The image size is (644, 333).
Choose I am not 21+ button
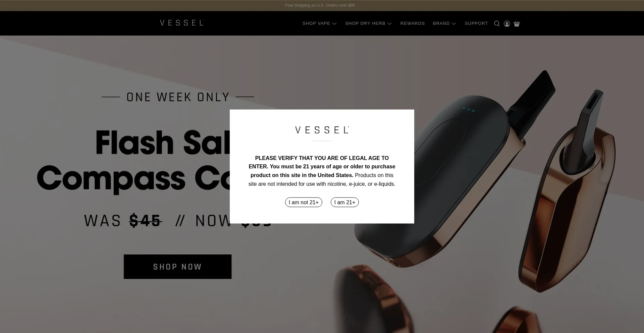pos(304,202)
